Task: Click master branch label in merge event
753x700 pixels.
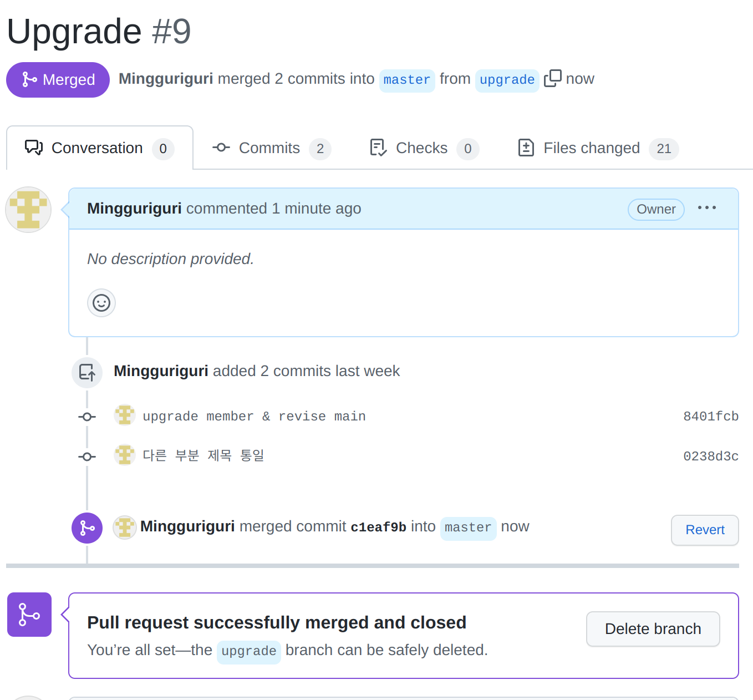Action: (468, 527)
